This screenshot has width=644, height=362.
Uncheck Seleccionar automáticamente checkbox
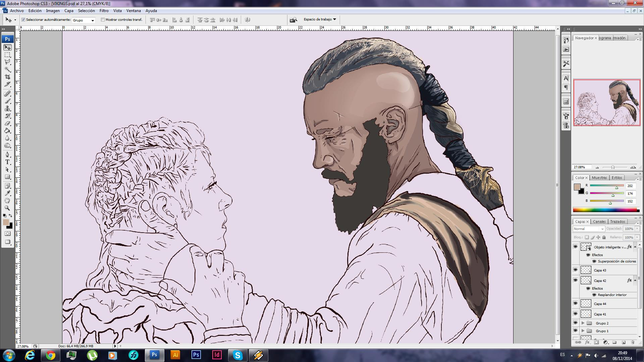pos(23,20)
